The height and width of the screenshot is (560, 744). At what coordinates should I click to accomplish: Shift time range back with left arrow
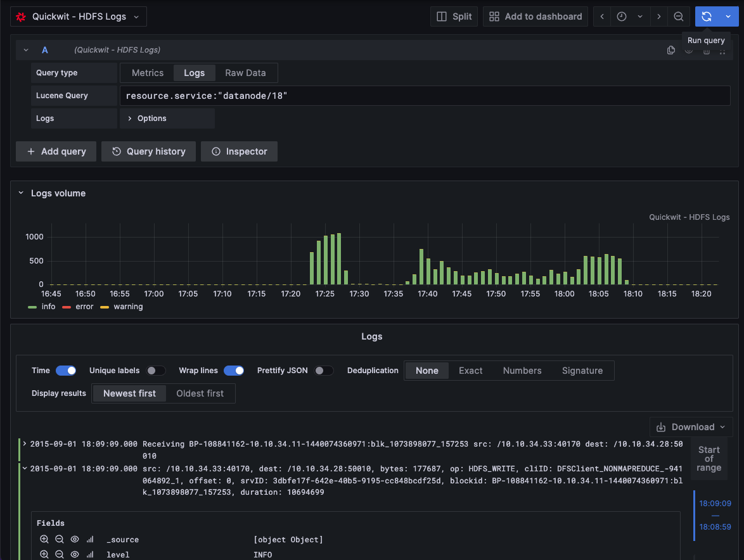tap(601, 16)
